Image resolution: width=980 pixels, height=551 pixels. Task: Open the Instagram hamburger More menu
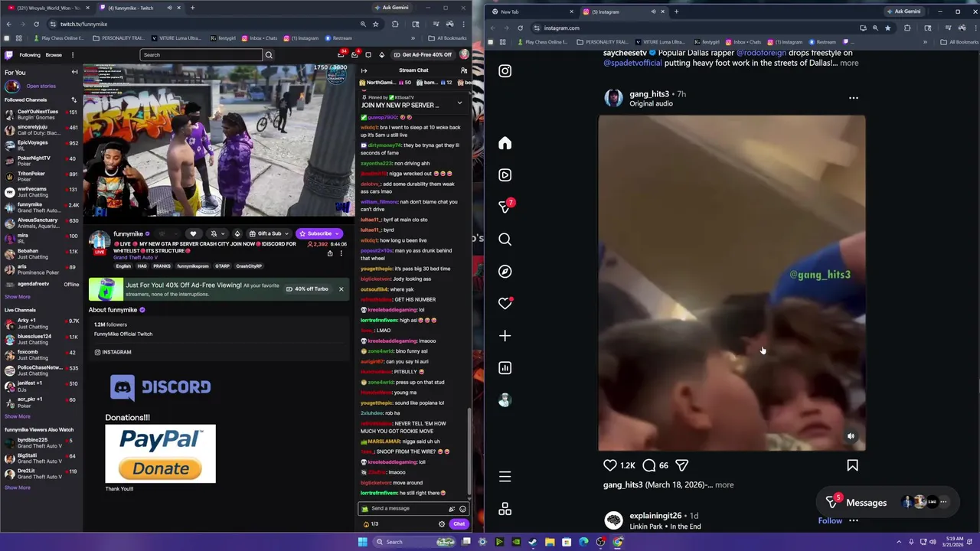click(x=505, y=477)
